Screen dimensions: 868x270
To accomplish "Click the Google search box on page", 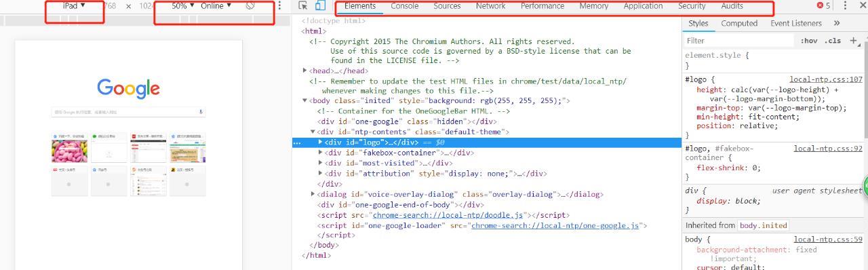I will (128, 112).
